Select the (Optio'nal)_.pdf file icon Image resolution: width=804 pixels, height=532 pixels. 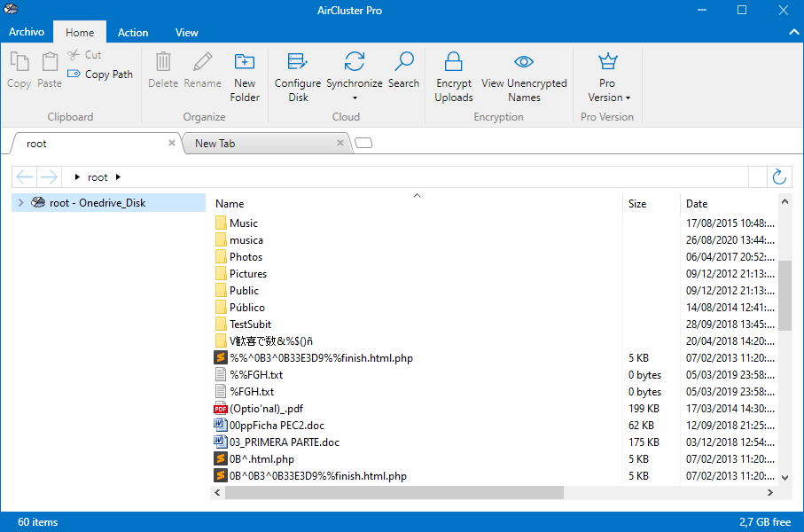point(221,409)
